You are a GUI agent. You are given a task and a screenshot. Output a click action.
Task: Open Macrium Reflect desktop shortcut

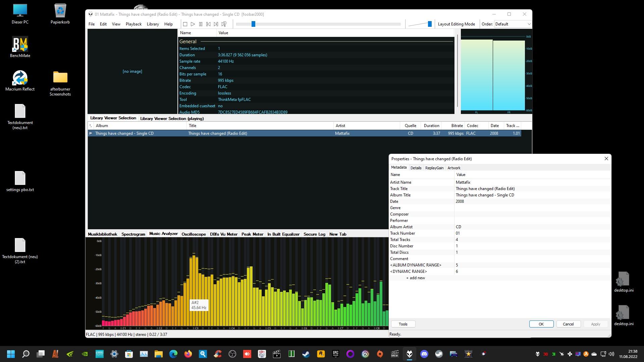20,80
